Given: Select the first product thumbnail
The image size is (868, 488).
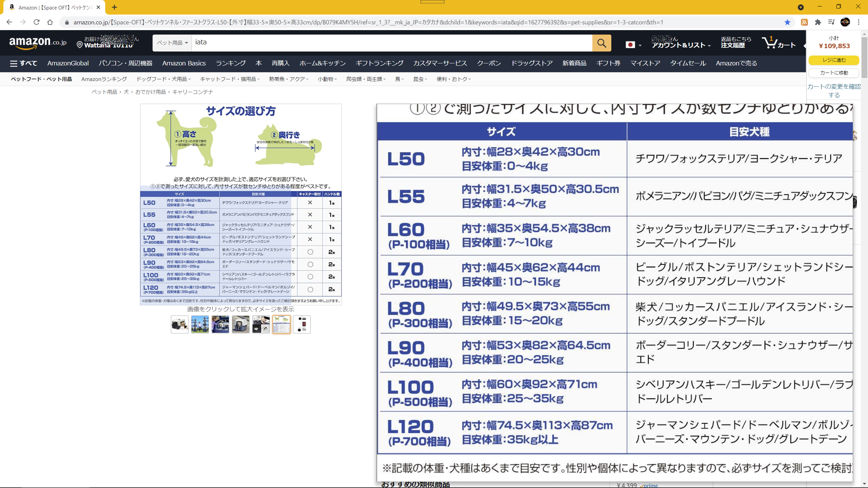Looking at the screenshot, I should click(180, 325).
